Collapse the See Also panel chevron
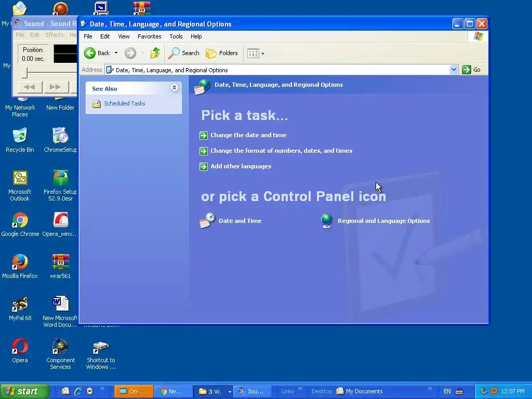Image resolution: width=532 pixels, height=399 pixels. 175,88
